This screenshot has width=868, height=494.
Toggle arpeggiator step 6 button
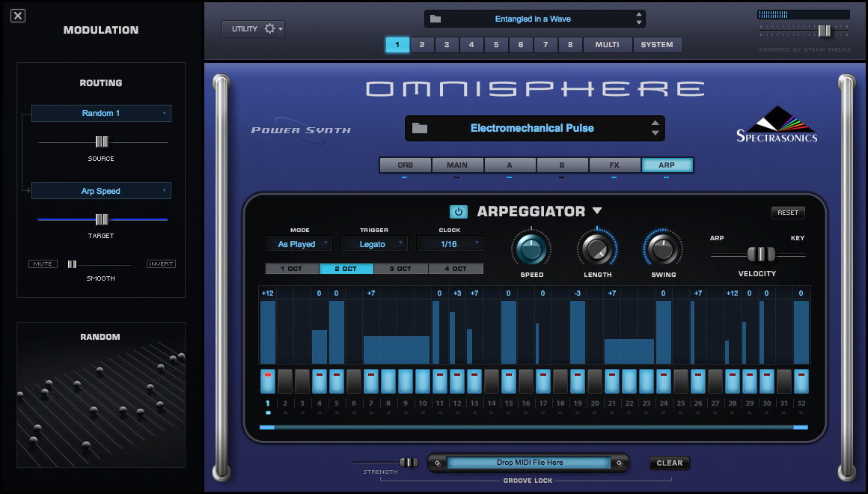pos(354,381)
